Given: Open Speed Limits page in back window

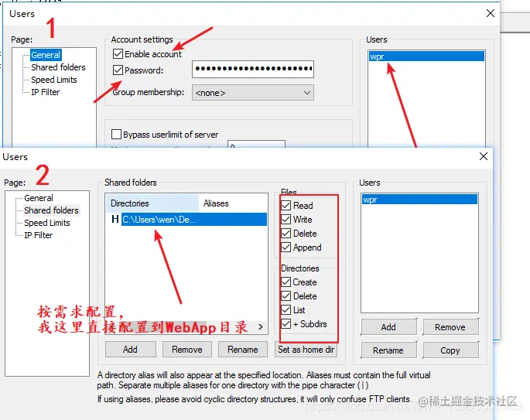Looking at the screenshot, I should pos(54,80).
